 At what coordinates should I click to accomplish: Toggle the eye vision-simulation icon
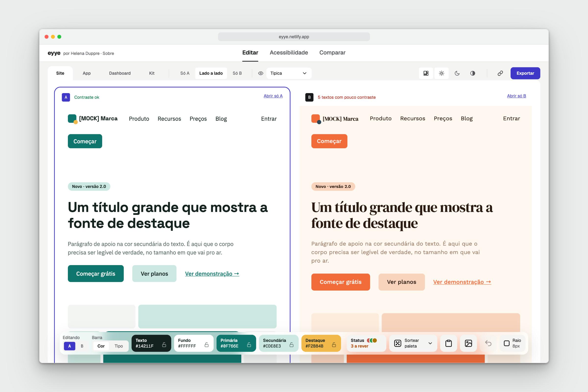point(260,73)
